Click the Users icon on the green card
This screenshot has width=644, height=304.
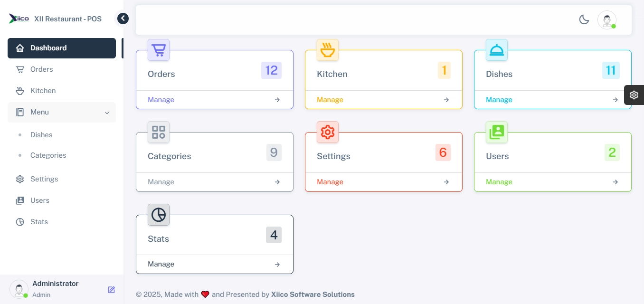(497, 132)
